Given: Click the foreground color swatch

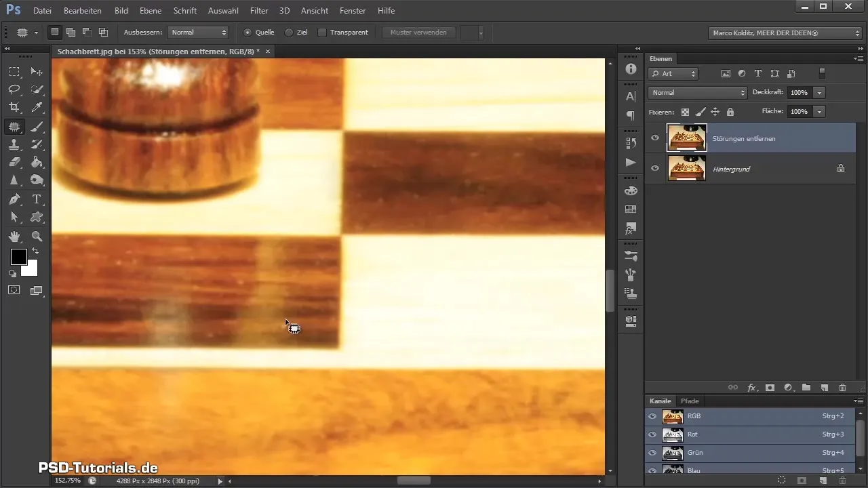Looking at the screenshot, I should point(18,257).
